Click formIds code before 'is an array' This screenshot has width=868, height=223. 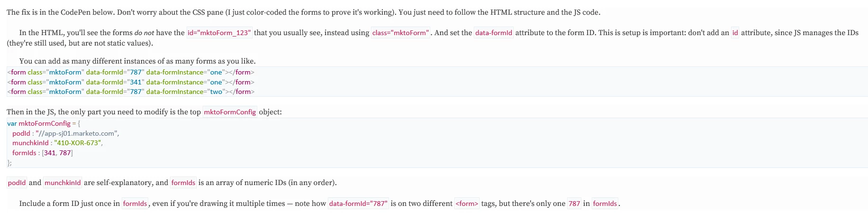pyautogui.click(x=183, y=183)
